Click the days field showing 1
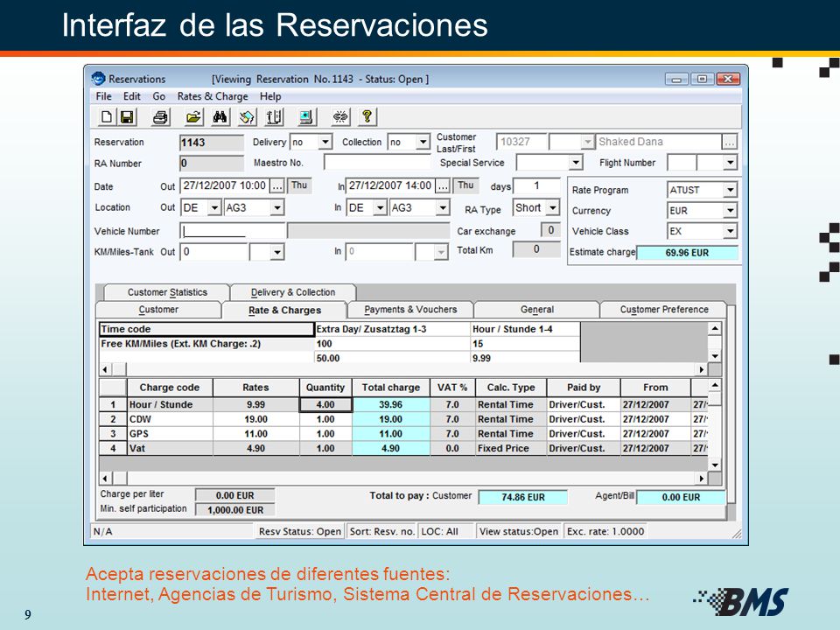This screenshot has width=840, height=630. pyautogui.click(x=536, y=185)
